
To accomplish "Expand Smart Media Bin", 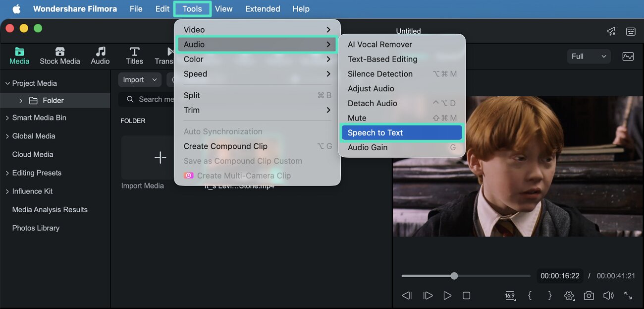I will click(x=7, y=118).
